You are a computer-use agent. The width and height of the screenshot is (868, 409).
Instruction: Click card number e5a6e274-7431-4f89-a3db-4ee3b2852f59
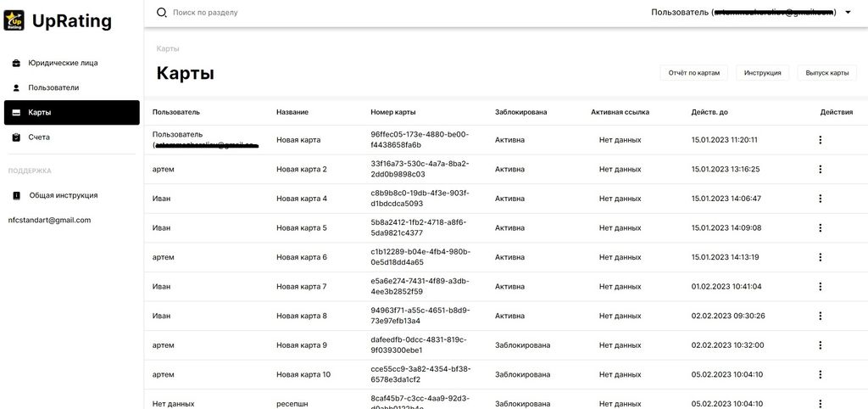click(x=420, y=287)
